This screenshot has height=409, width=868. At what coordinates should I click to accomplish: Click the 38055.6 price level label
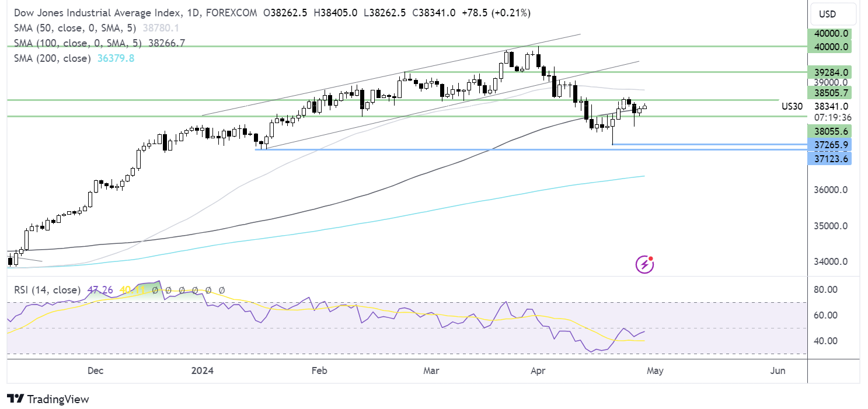829,131
